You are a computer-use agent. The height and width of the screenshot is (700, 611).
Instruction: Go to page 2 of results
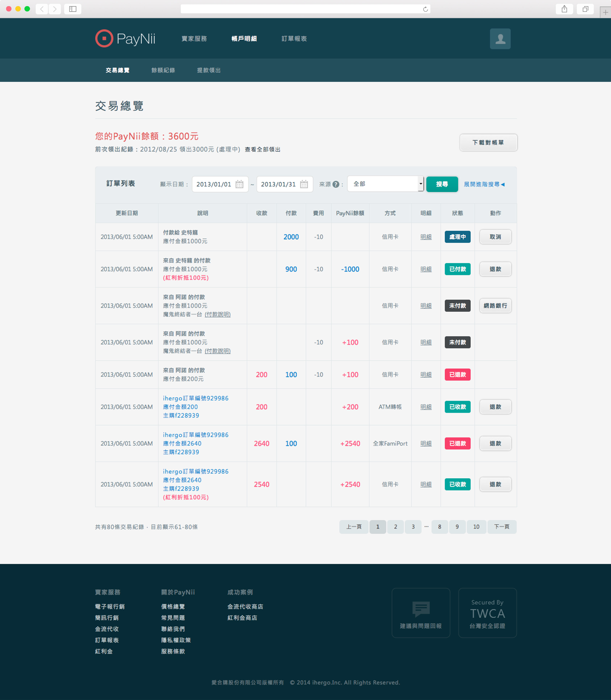pyautogui.click(x=395, y=527)
